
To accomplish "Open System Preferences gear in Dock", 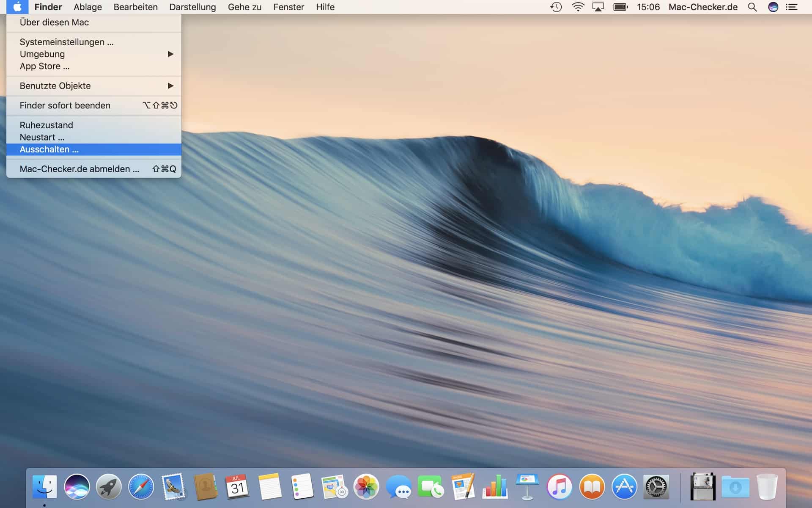I will point(656,487).
